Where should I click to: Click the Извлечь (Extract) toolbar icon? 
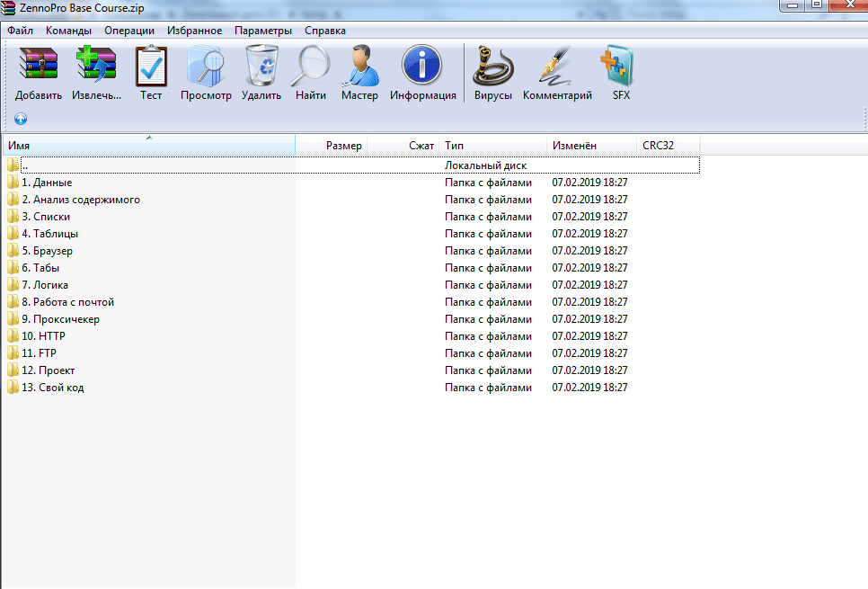pyautogui.click(x=96, y=68)
